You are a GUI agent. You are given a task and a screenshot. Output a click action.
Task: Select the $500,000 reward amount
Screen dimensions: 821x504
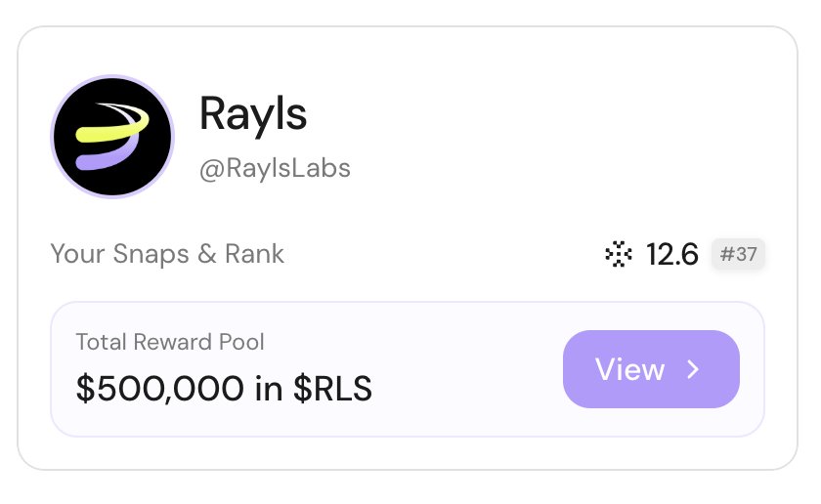[x=160, y=389]
